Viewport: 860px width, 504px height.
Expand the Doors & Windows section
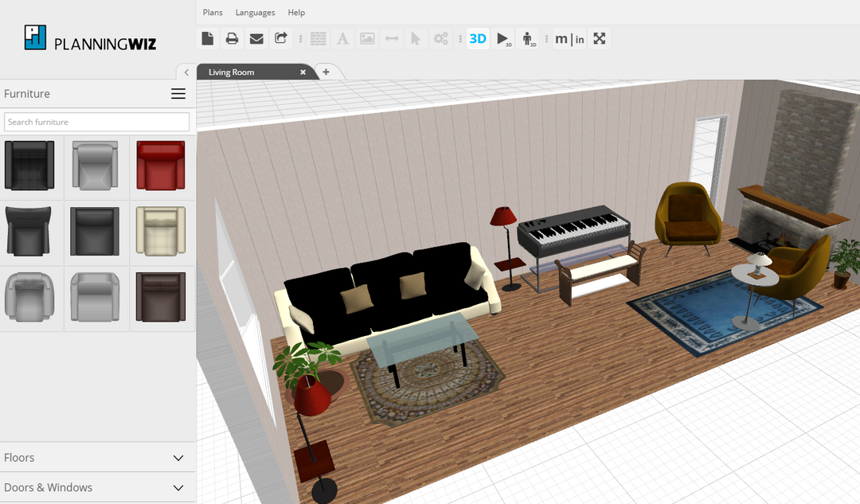point(178,487)
